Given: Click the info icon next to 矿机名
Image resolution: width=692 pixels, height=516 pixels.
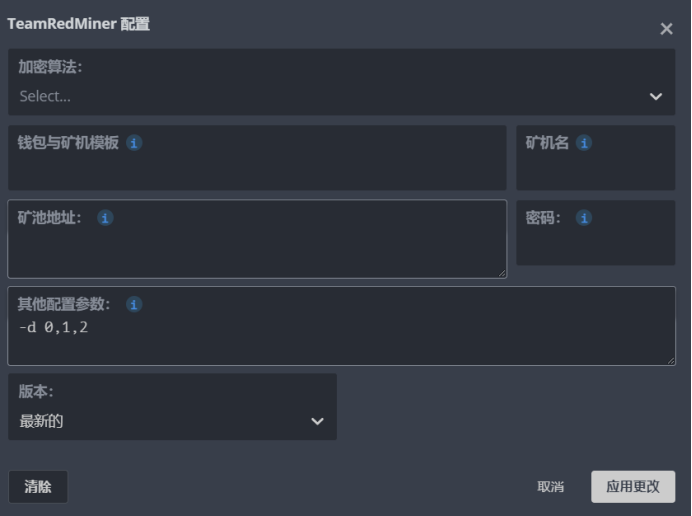Looking at the screenshot, I should pyautogui.click(x=584, y=143).
